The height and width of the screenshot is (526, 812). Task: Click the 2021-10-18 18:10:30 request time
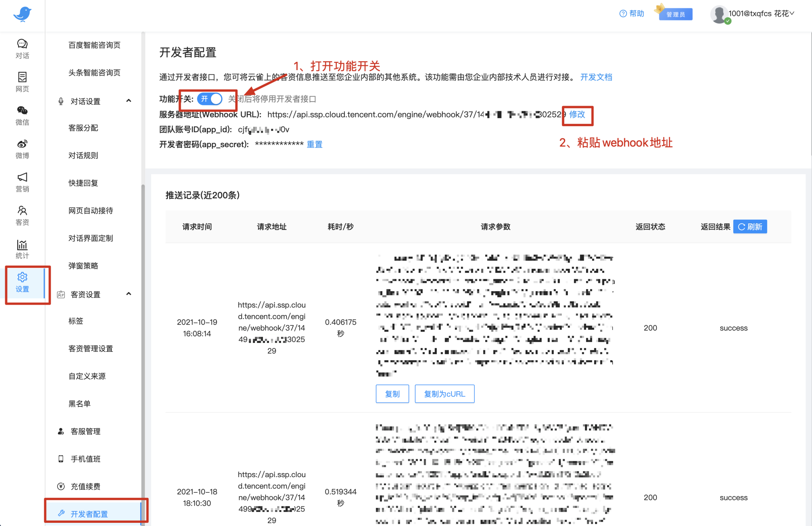pyautogui.click(x=197, y=498)
